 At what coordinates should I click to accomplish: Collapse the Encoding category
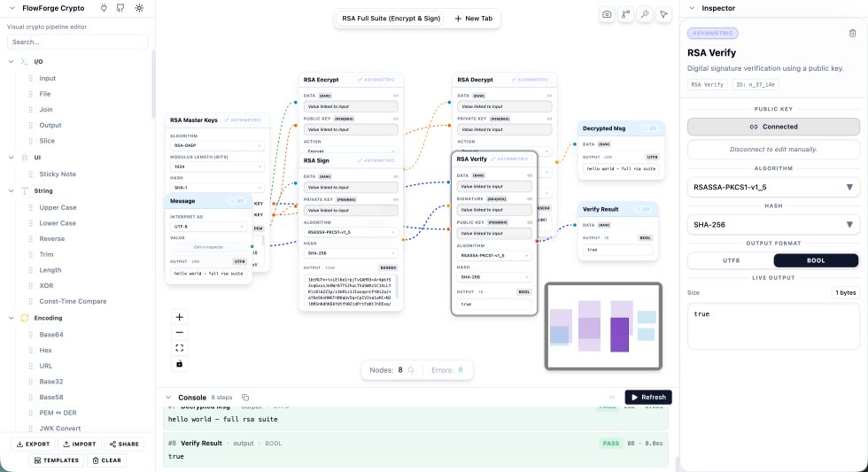tap(11, 318)
